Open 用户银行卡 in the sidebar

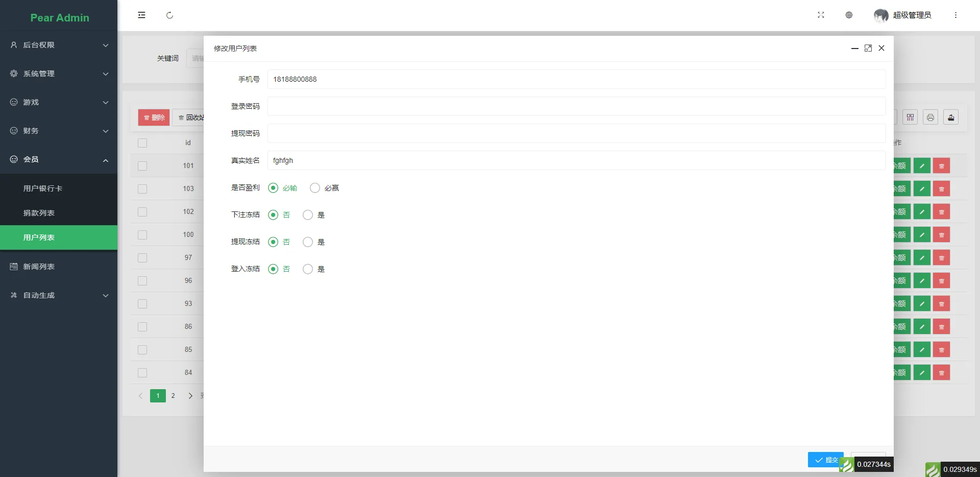point(43,188)
